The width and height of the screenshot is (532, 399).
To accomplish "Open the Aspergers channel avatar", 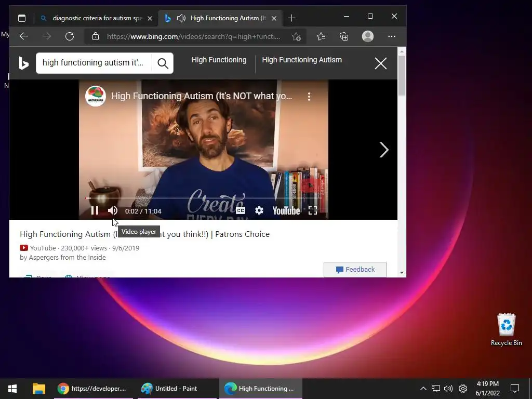I will [x=96, y=96].
